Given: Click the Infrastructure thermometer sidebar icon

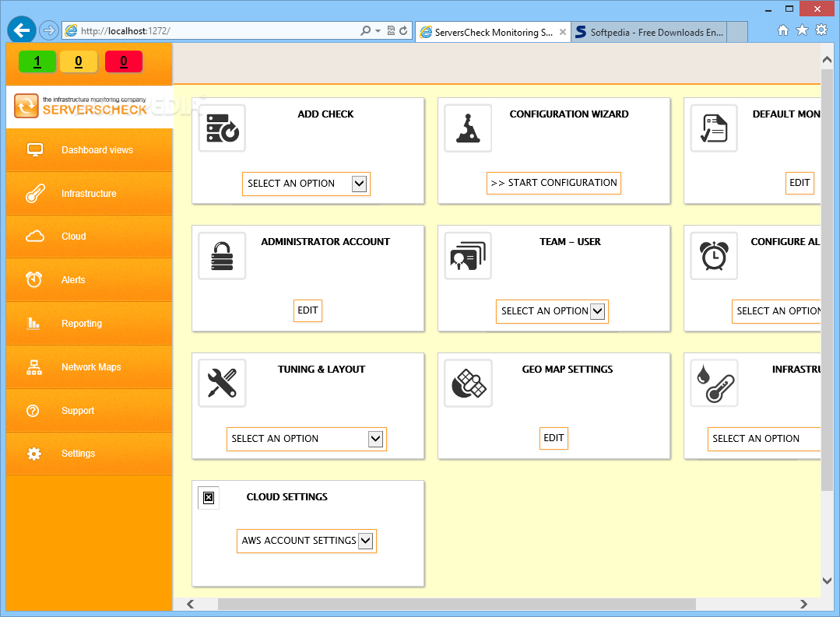Looking at the screenshot, I should tap(35, 194).
